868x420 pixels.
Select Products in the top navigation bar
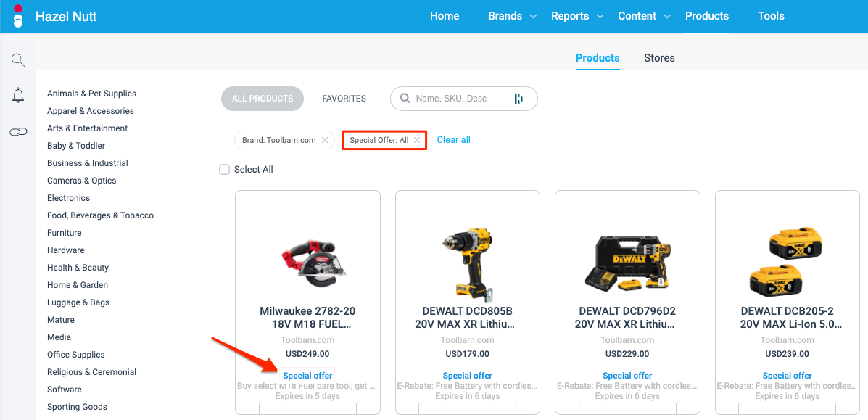coord(707,16)
